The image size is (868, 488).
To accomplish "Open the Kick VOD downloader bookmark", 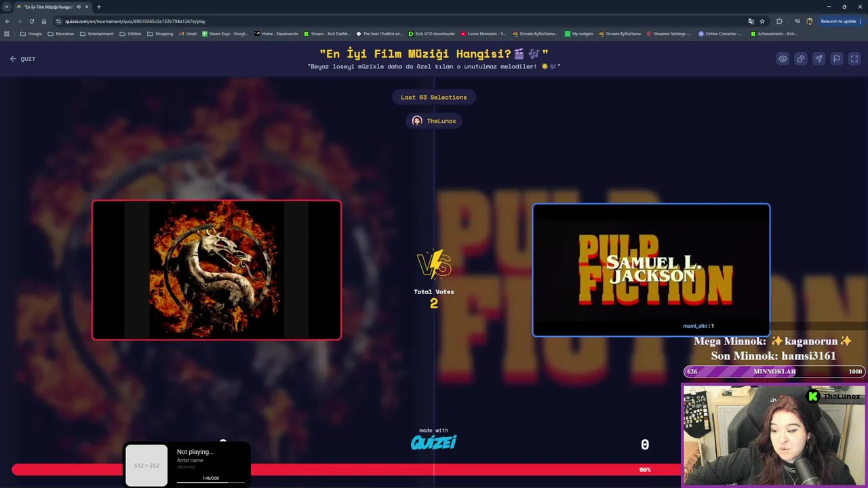I will coord(432,34).
